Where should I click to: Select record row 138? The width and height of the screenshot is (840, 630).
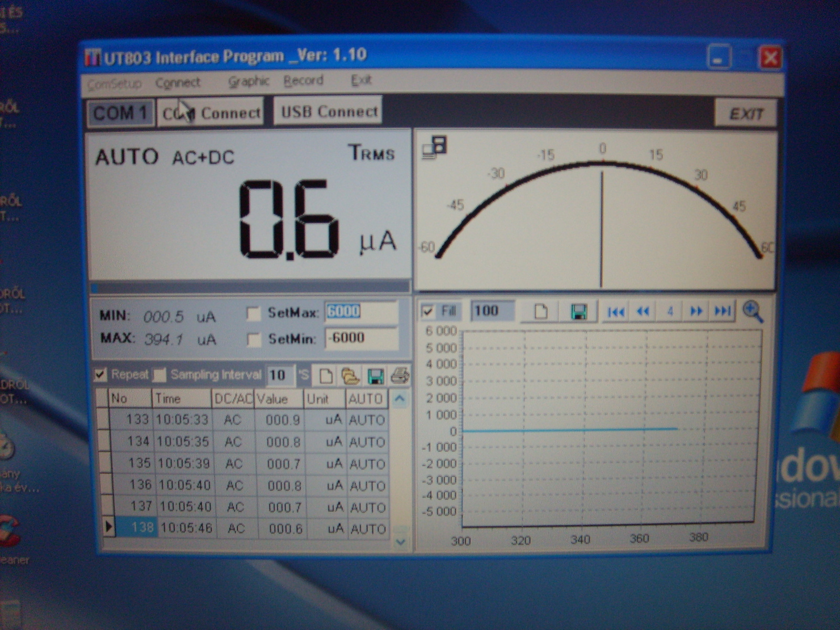pyautogui.click(x=246, y=528)
